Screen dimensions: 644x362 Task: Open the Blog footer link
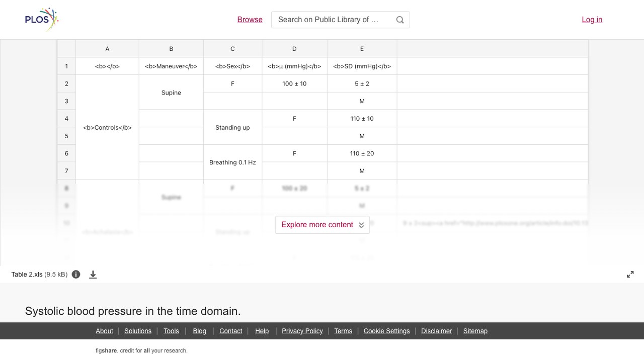(x=200, y=331)
